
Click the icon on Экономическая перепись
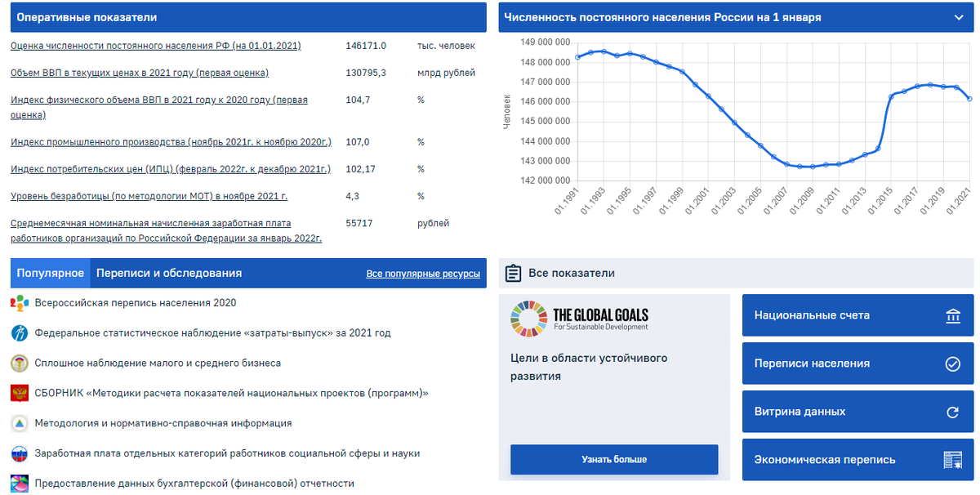[x=952, y=460]
